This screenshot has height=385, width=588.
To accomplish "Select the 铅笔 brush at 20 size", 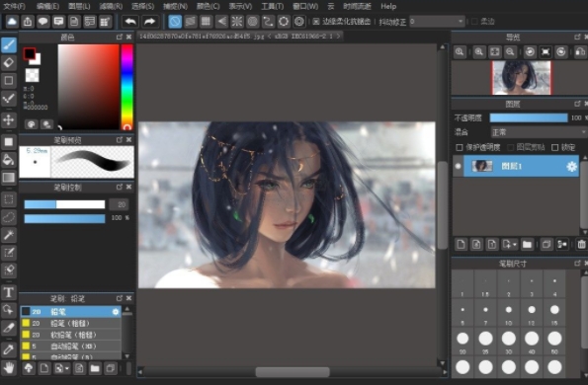I will (70, 312).
